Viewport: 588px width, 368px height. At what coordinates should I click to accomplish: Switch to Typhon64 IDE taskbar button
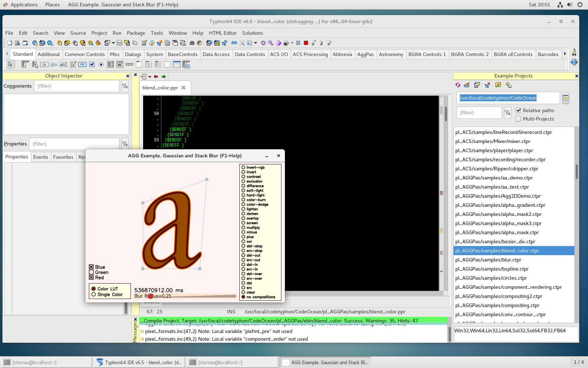coord(139,362)
